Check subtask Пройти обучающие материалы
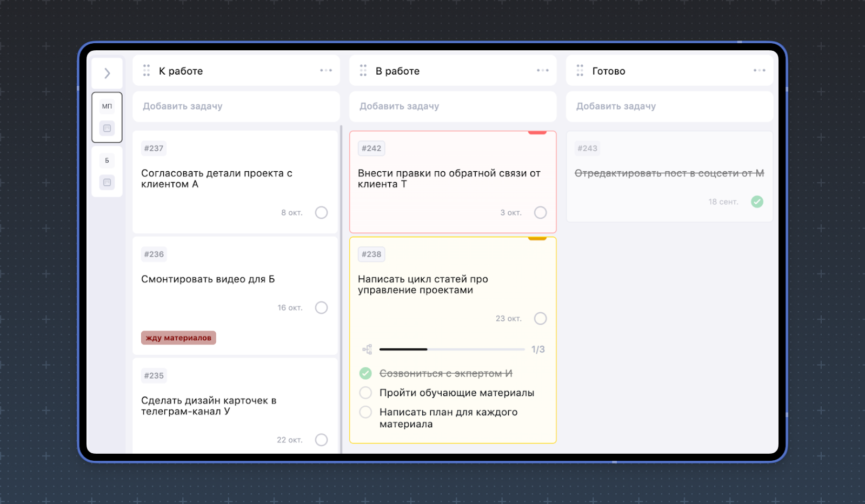The height and width of the screenshot is (504, 865). pyautogui.click(x=365, y=393)
